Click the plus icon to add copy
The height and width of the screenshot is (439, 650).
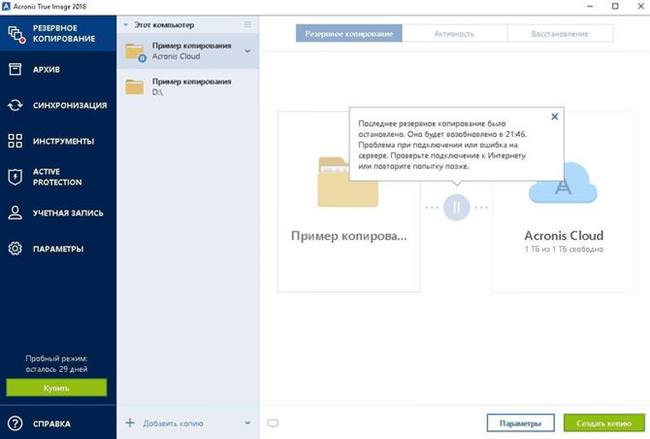[x=130, y=423]
